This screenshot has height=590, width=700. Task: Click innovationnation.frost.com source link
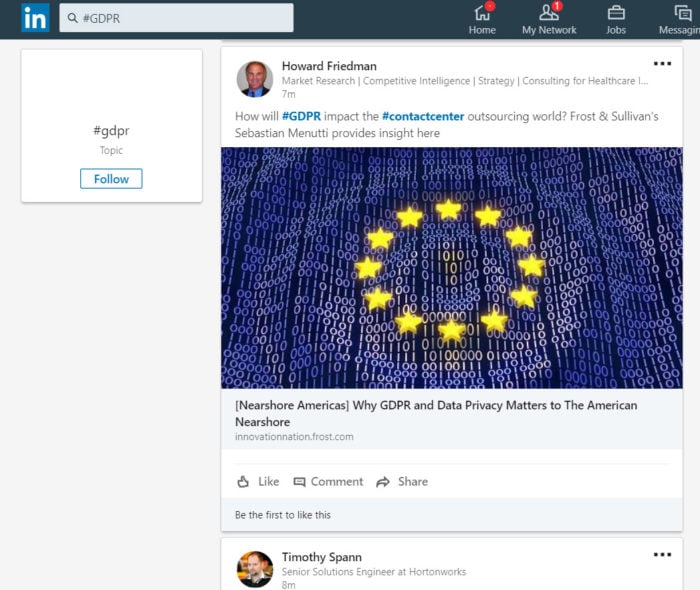tap(294, 436)
